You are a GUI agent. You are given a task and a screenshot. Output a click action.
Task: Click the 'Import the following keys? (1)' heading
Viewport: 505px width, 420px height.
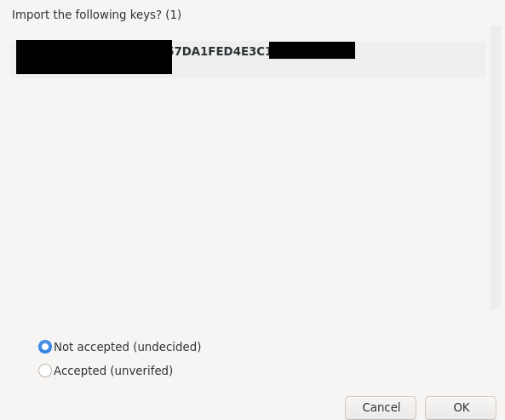click(96, 14)
